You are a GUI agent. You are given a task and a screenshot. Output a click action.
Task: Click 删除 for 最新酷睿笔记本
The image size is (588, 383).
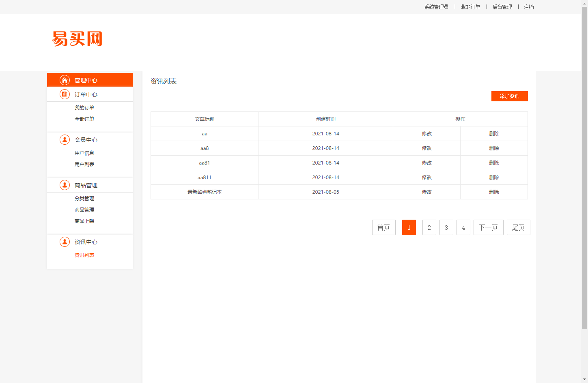tap(494, 192)
